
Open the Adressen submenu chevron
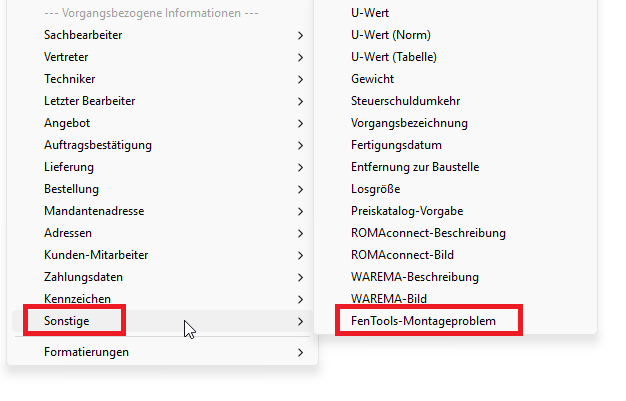click(300, 233)
